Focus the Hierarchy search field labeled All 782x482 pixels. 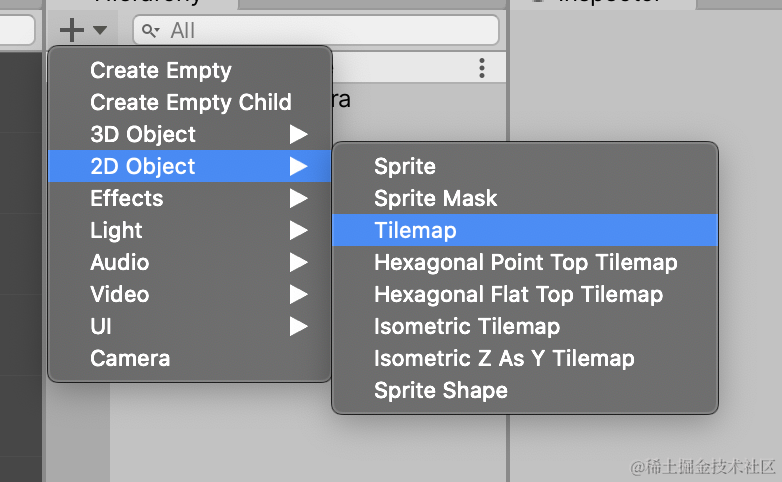[x=316, y=30]
